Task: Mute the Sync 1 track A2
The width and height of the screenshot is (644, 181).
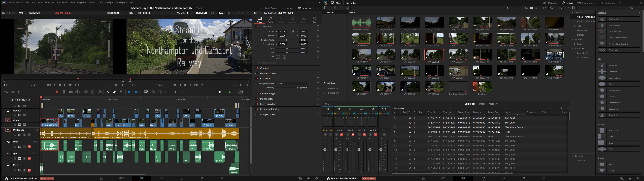Action: pyautogui.click(x=29, y=147)
